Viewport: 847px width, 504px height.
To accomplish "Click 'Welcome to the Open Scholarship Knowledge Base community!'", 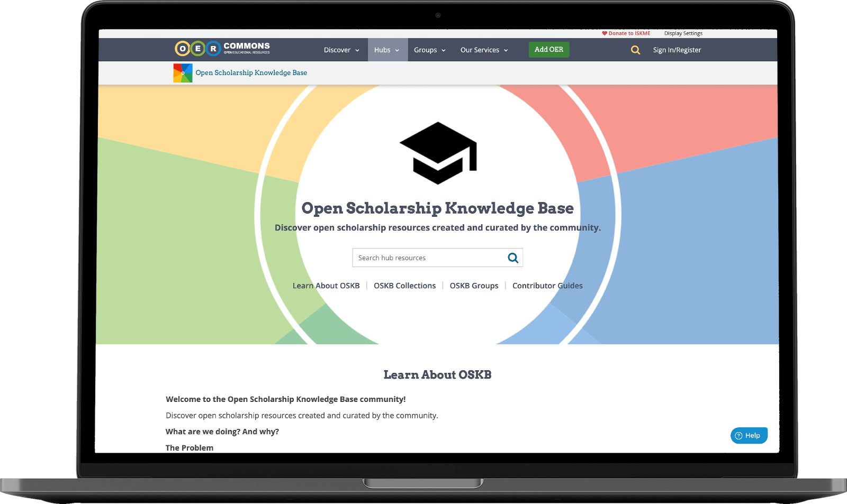I will [x=286, y=399].
